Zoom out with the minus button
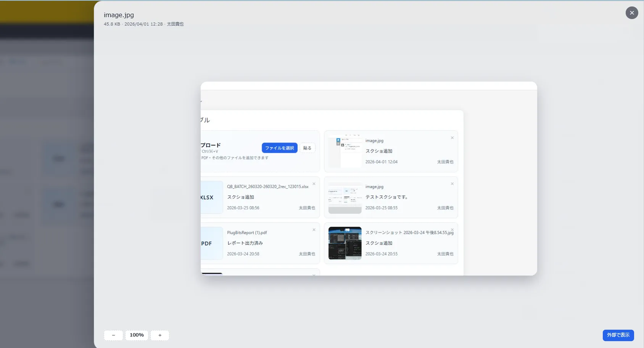Image resolution: width=644 pixels, height=348 pixels. [113, 335]
